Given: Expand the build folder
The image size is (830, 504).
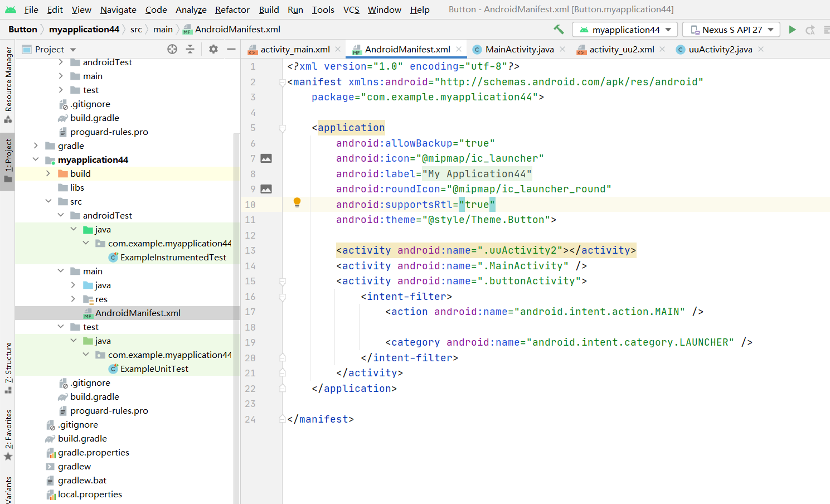Looking at the screenshot, I should (x=48, y=173).
